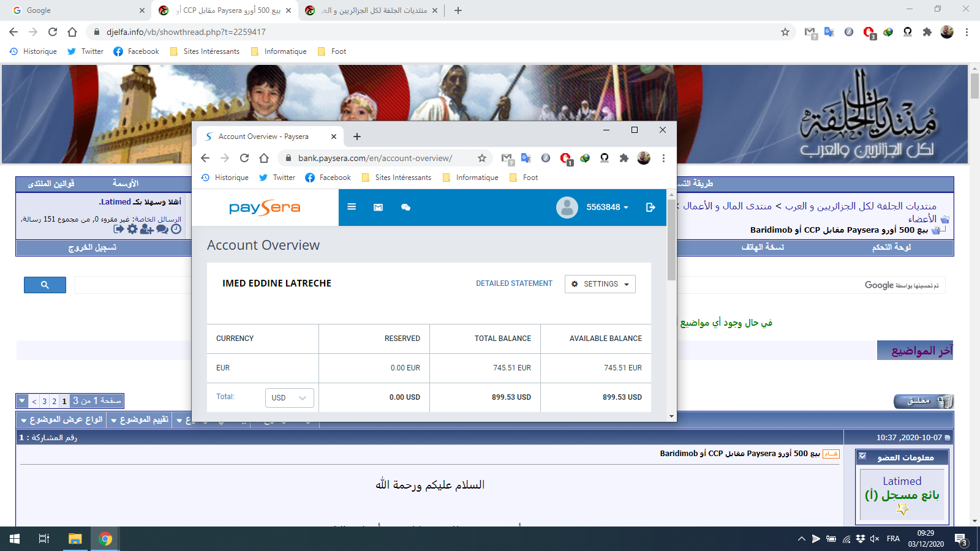
Task: Expand the page navigation dropdown arrow
Action: tap(23, 401)
